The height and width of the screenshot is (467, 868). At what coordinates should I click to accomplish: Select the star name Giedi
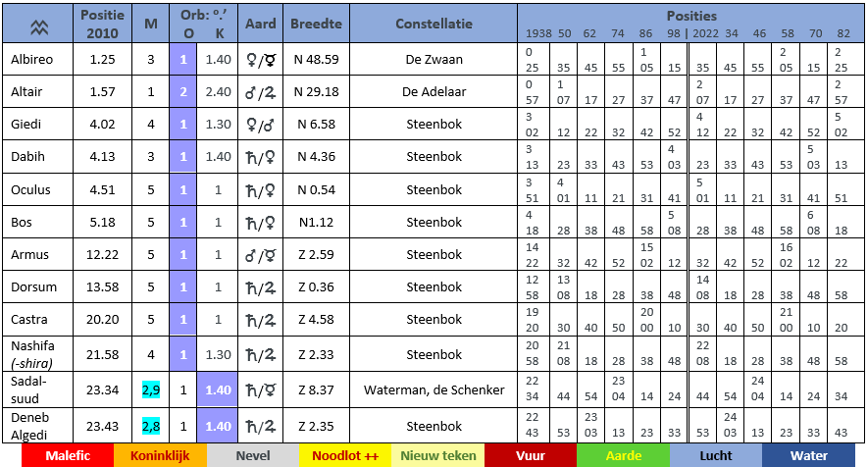[x=26, y=124]
